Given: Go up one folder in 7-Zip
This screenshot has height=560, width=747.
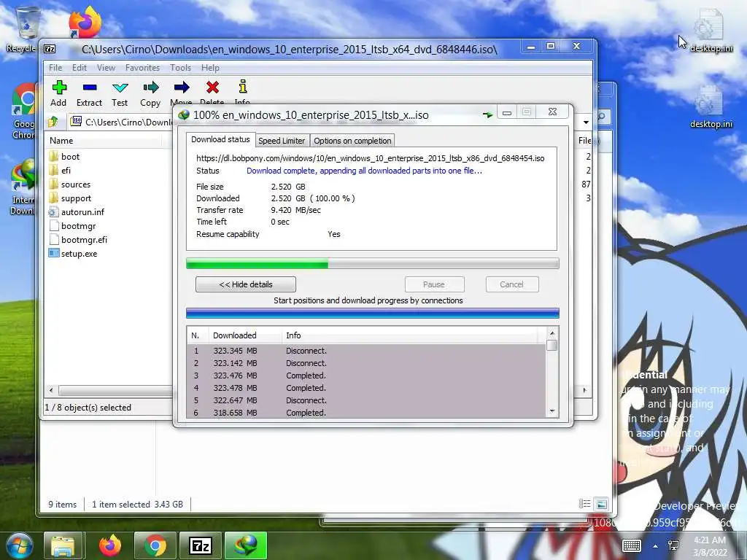Looking at the screenshot, I should click(53, 122).
